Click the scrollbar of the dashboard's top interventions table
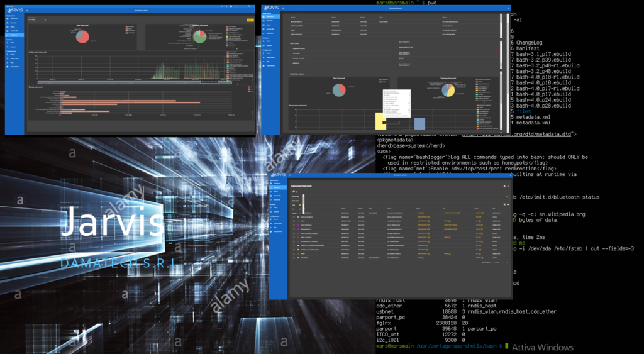 [x=501, y=25]
